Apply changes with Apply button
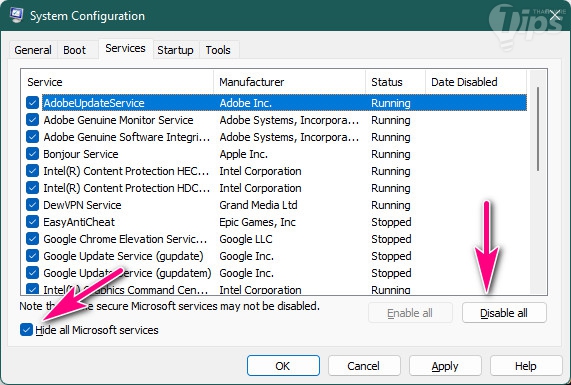Image resolution: width=571 pixels, height=385 pixels. 445,366
